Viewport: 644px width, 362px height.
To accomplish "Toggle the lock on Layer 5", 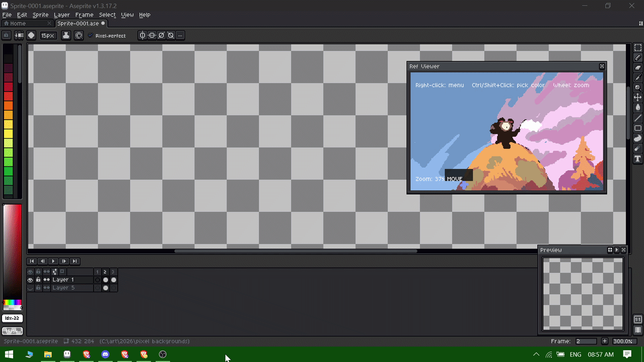I will click(x=38, y=288).
